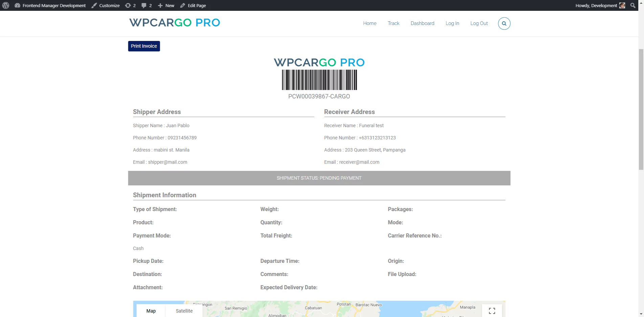Click receiver name Funeral test
644x317 pixels.
point(371,126)
